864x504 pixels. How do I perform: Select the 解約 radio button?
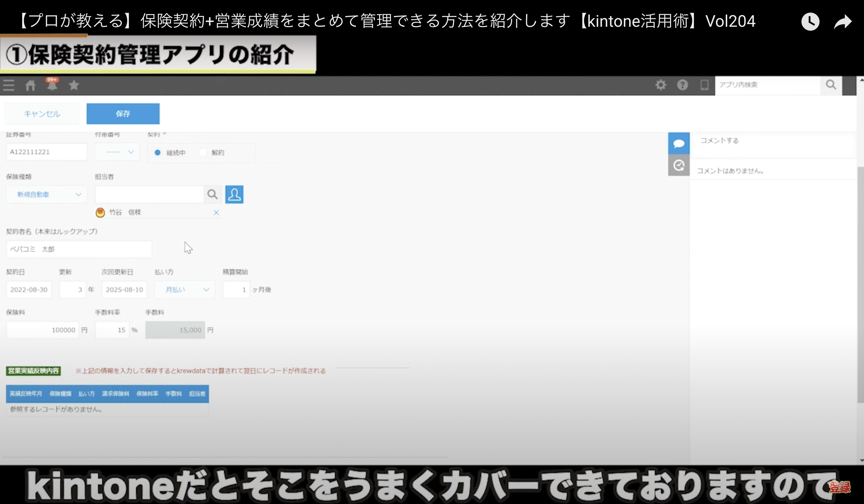203,152
